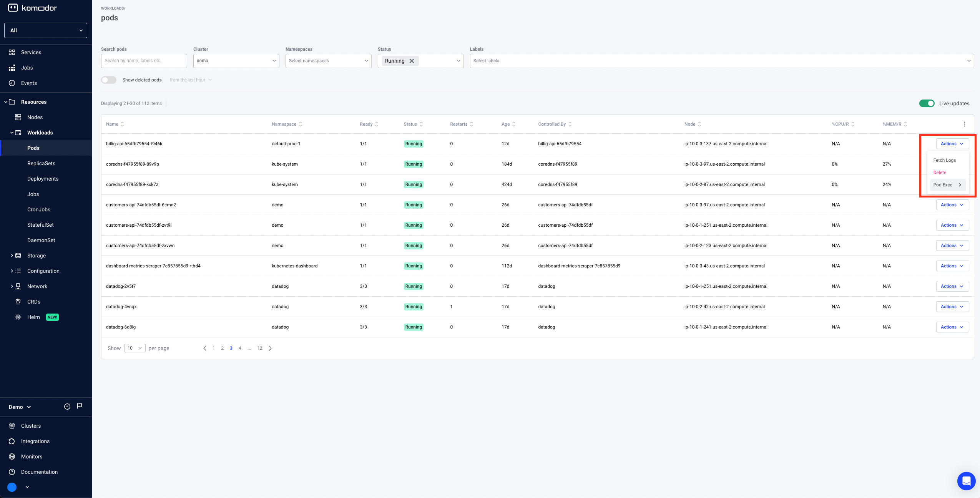Go to page 1
Screen dimensions: 980x498
coord(214,348)
